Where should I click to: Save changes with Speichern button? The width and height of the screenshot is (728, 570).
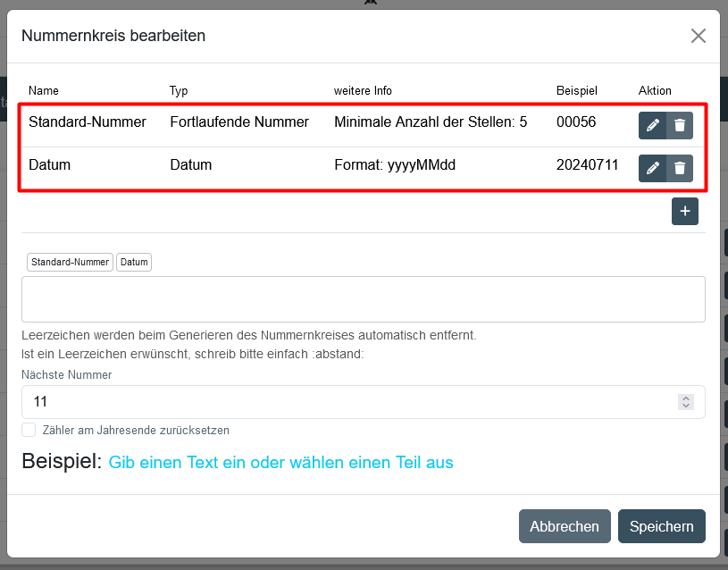[661, 526]
